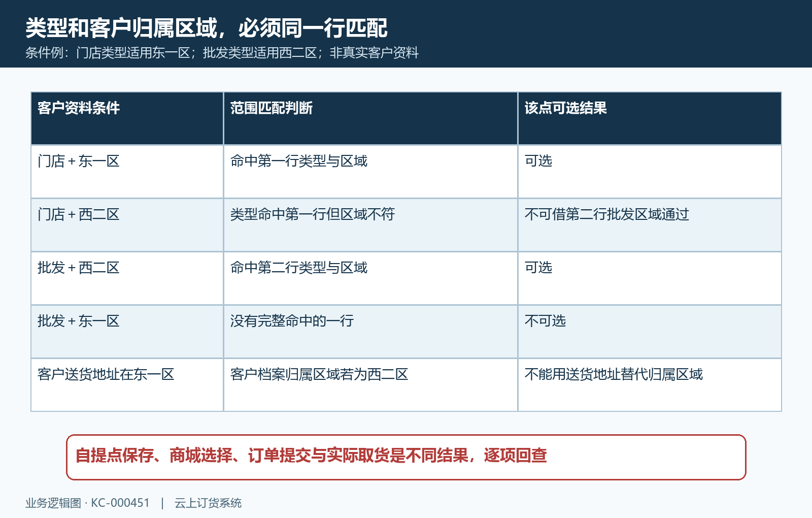Click 可选 in the 门店 + 东一区 row
812x518 pixels.
[650, 172]
